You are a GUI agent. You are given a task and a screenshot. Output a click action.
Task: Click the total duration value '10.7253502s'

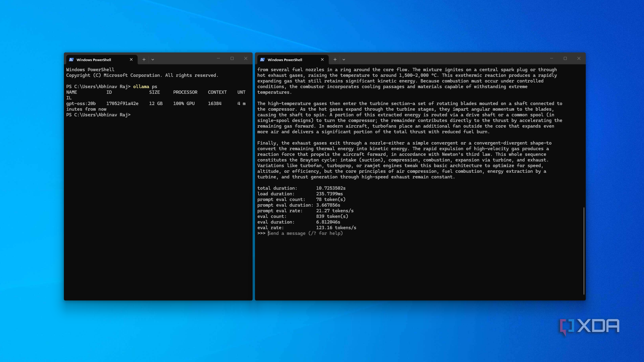(331, 188)
